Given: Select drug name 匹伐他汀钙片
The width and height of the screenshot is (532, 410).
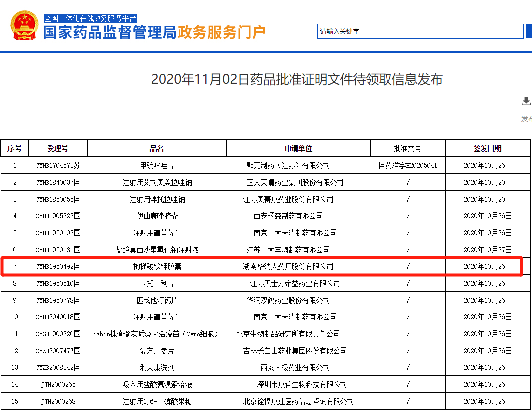Looking at the screenshot, I should (x=157, y=301).
